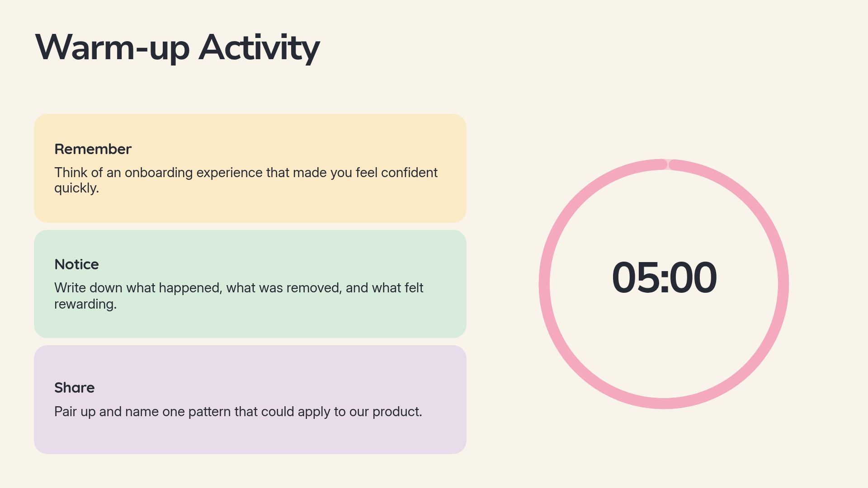Click the word 'rewarding.' in Notice card

pyautogui.click(x=85, y=304)
